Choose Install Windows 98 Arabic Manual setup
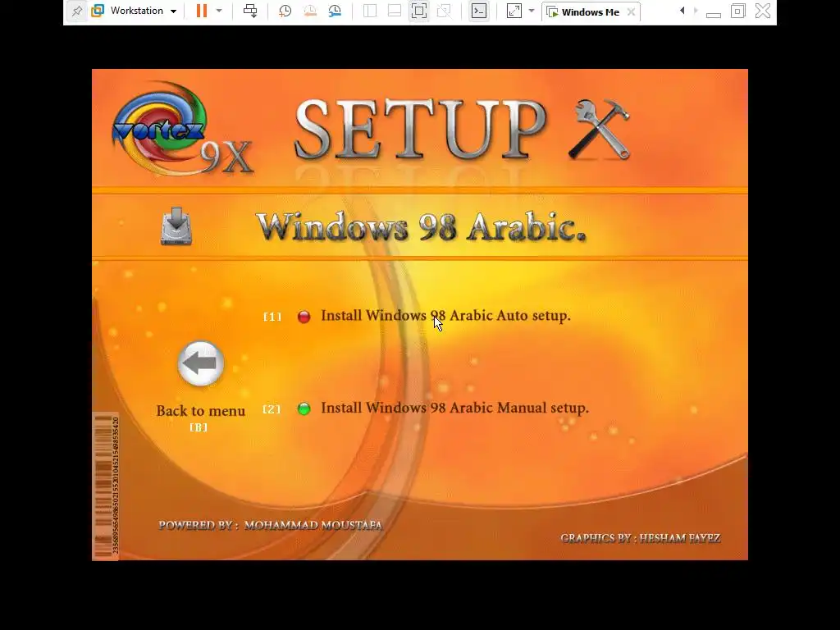The width and height of the screenshot is (840, 630). (454, 408)
